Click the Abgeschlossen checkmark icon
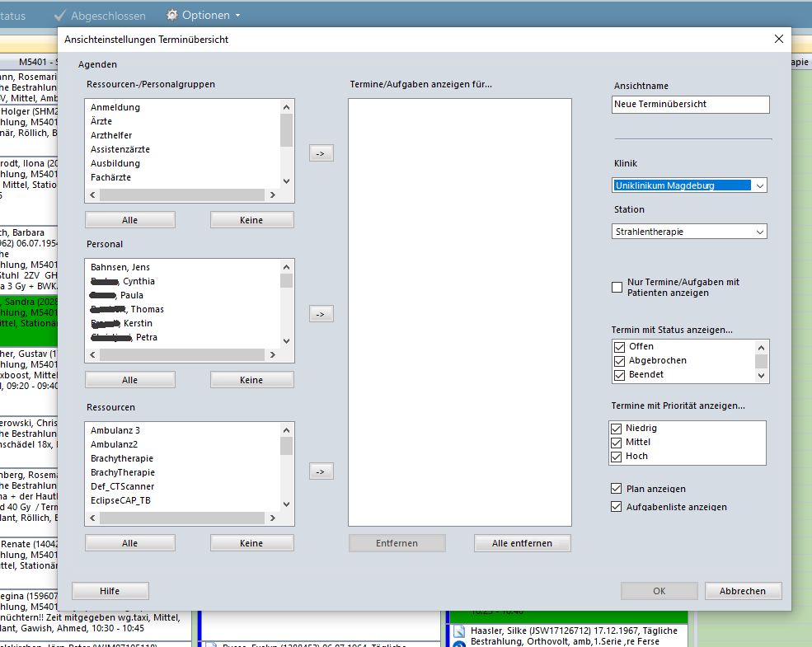 (59, 15)
